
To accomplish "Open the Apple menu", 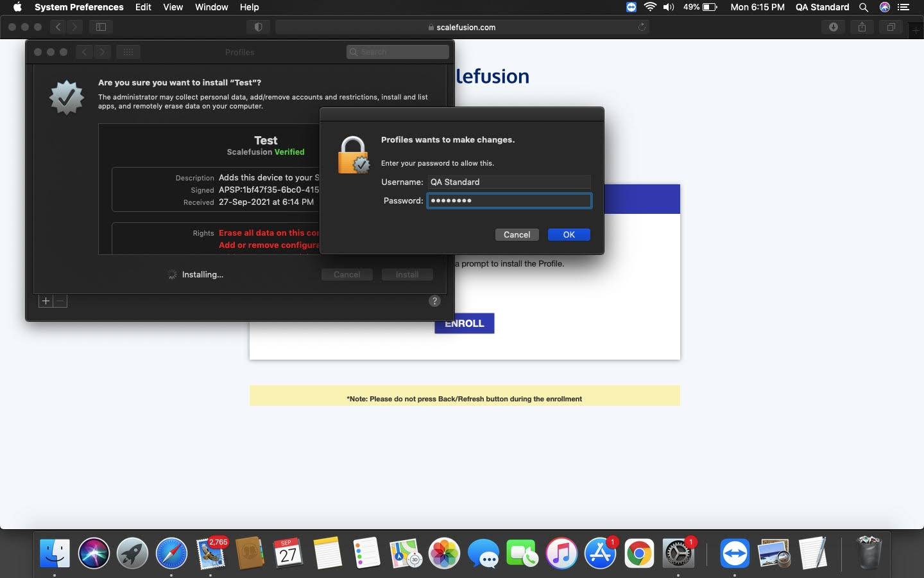I will tap(17, 7).
